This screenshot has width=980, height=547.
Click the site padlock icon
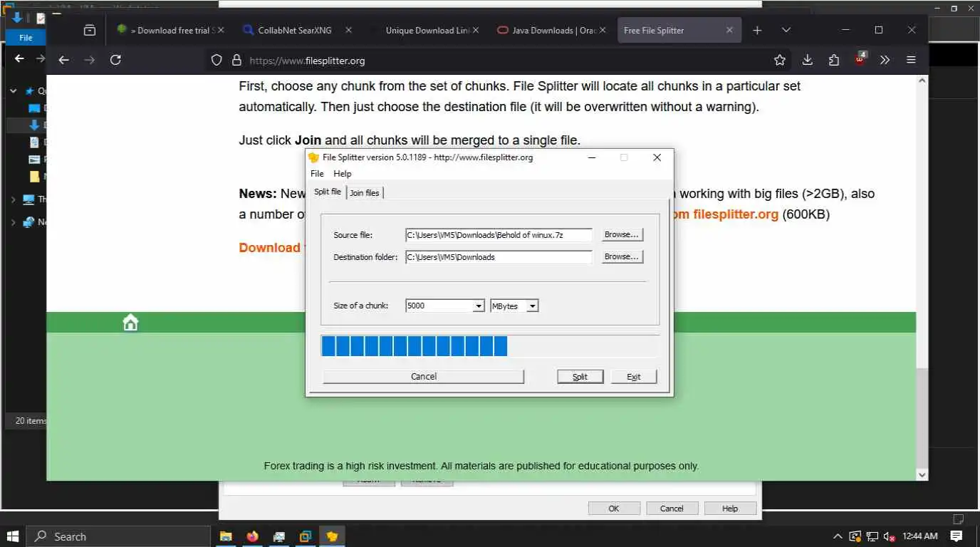click(x=236, y=61)
